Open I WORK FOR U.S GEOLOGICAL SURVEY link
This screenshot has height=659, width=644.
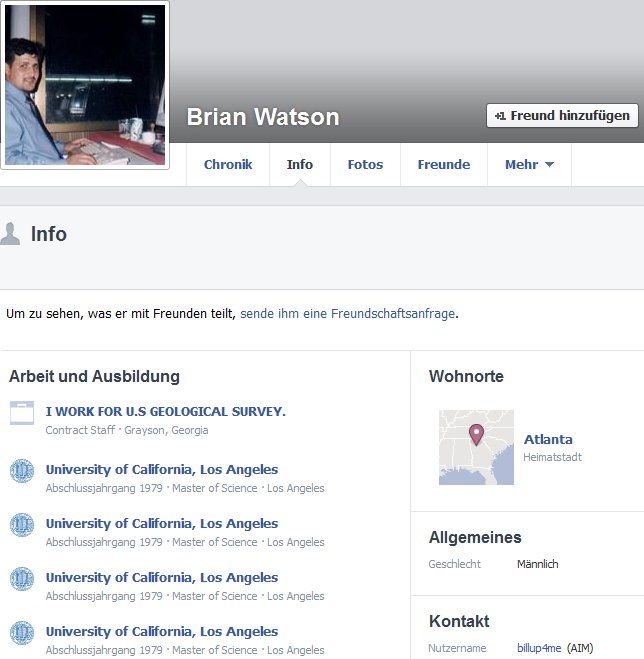166,411
